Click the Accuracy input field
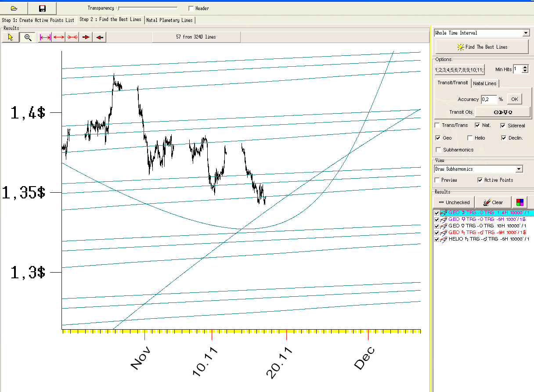This screenshot has width=534, height=392. [x=489, y=99]
